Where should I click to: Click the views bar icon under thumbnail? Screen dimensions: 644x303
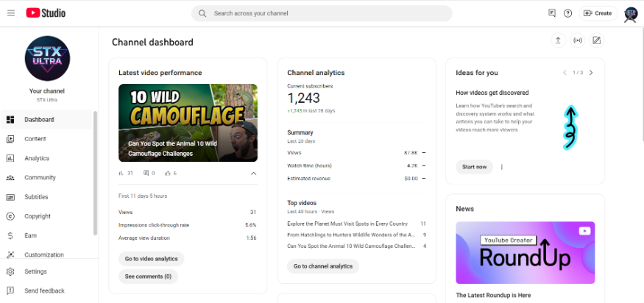click(121, 174)
